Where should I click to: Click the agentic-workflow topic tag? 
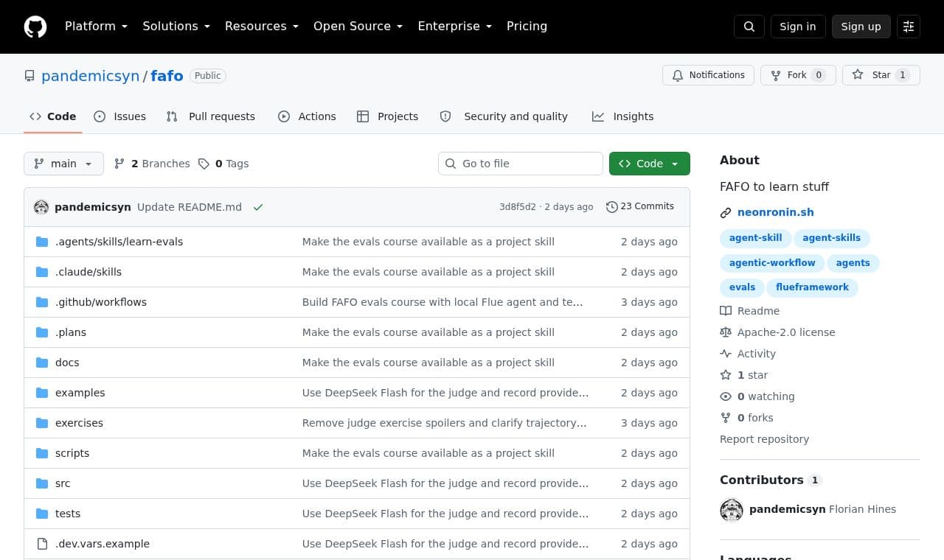(772, 263)
